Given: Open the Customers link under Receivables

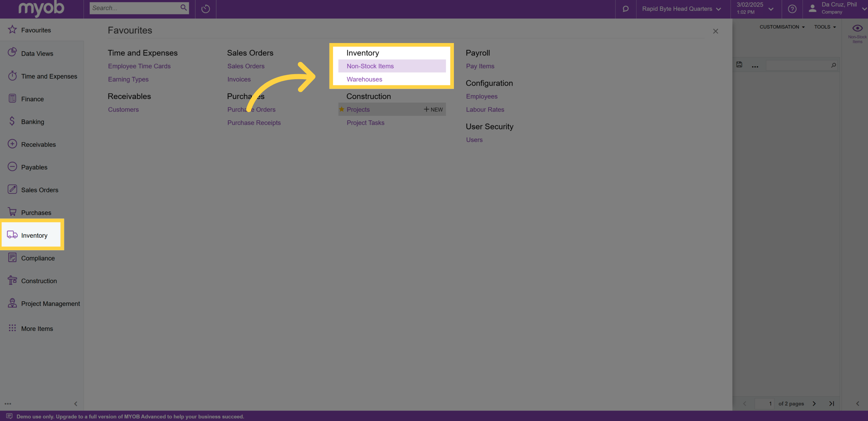Looking at the screenshot, I should click(x=123, y=110).
